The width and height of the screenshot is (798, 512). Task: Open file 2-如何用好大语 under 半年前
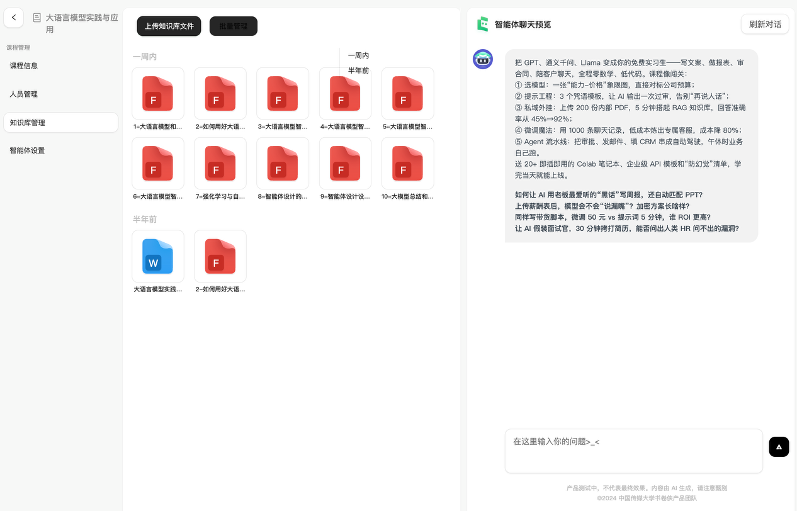click(220, 257)
